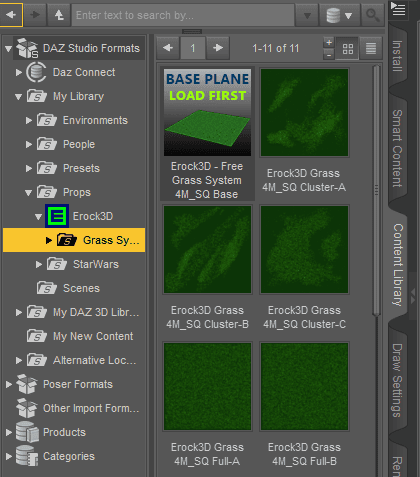420x477 pixels.
Task: Go up one folder level
Action: 59,15
